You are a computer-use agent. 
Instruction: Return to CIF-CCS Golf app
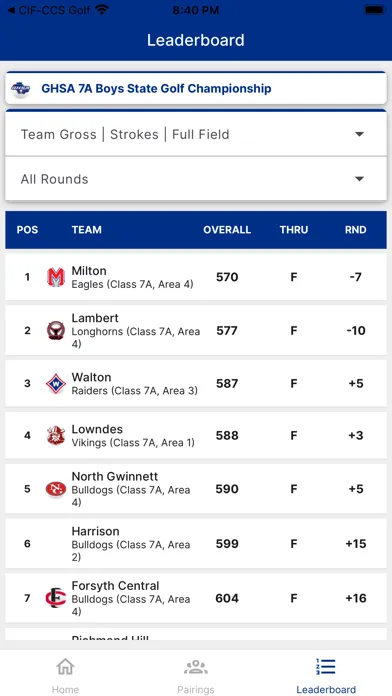(x=49, y=10)
